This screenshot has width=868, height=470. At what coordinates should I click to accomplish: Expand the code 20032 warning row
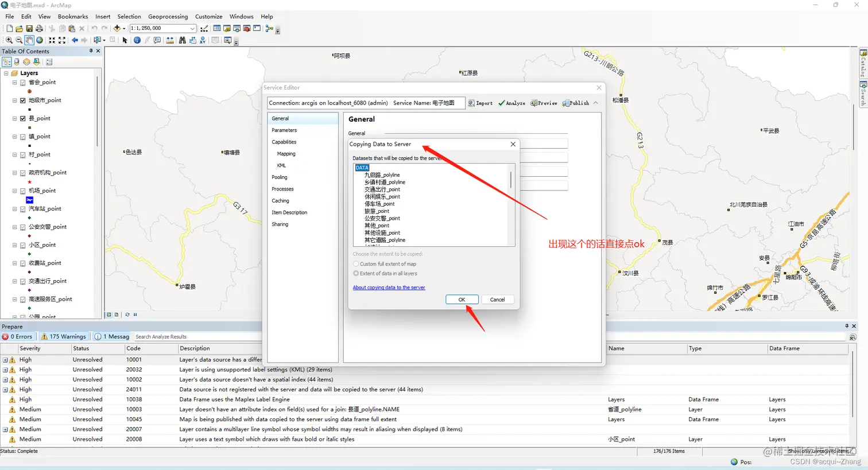pos(5,370)
